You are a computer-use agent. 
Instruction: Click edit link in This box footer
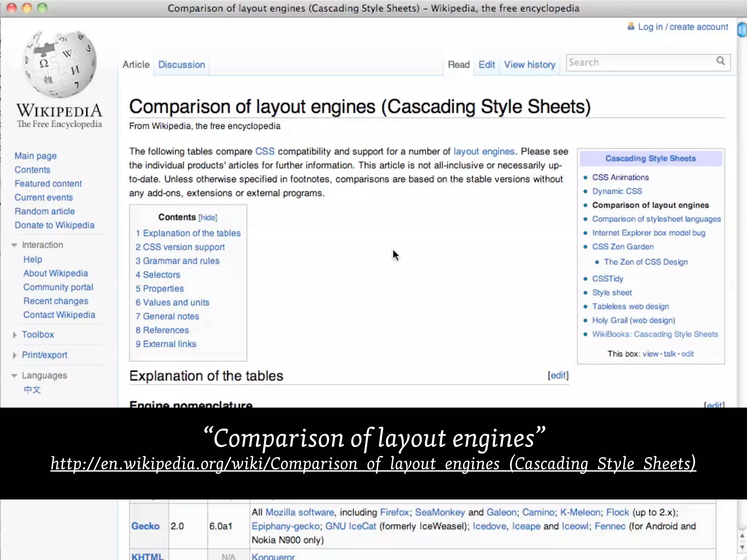click(x=688, y=354)
